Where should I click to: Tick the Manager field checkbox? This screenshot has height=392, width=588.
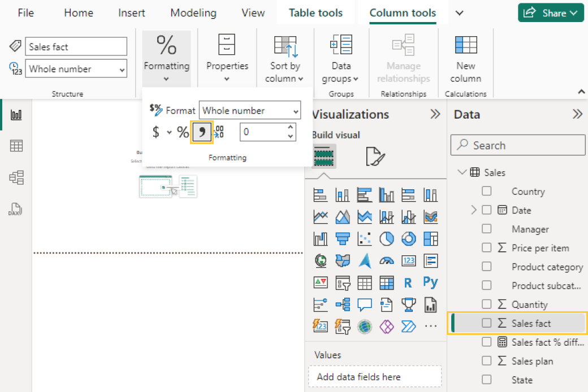pyautogui.click(x=486, y=229)
